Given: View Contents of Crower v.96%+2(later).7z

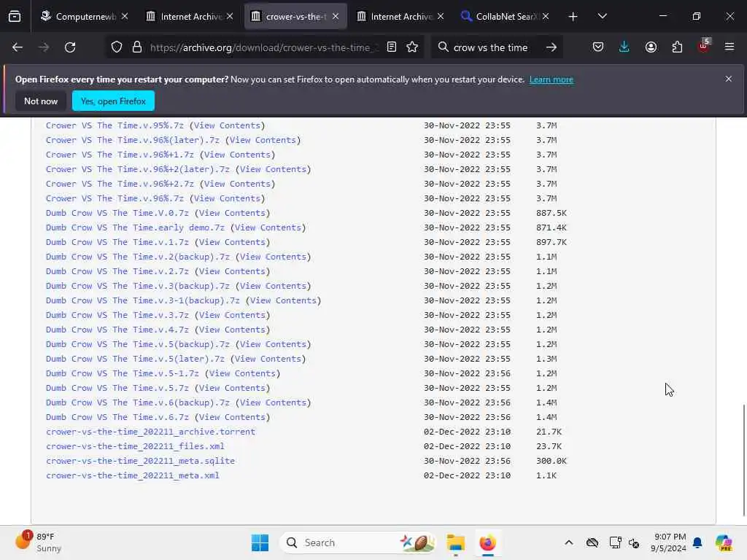Looking at the screenshot, I should coord(273,169).
